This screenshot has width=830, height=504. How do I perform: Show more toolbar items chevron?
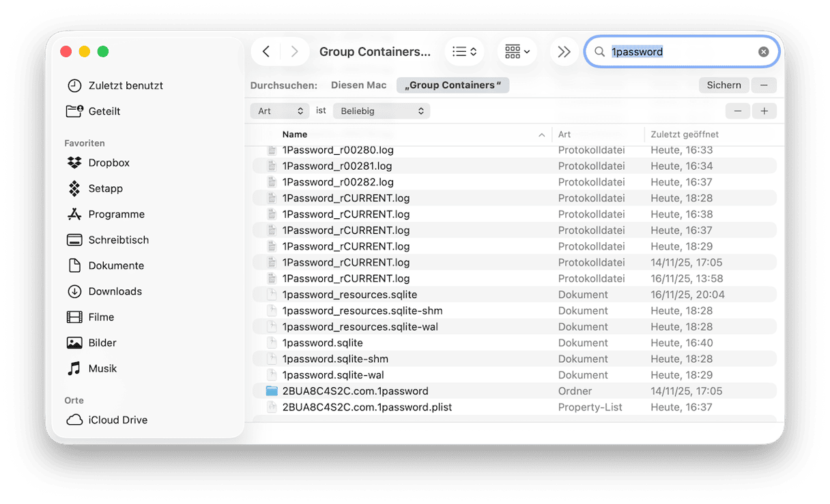pyautogui.click(x=564, y=52)
